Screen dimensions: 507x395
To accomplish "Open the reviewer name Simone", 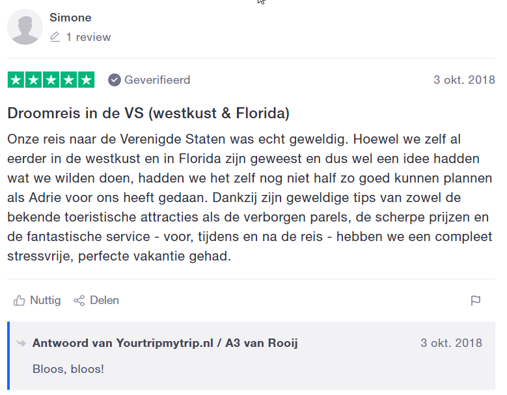I will coord(70,17).
